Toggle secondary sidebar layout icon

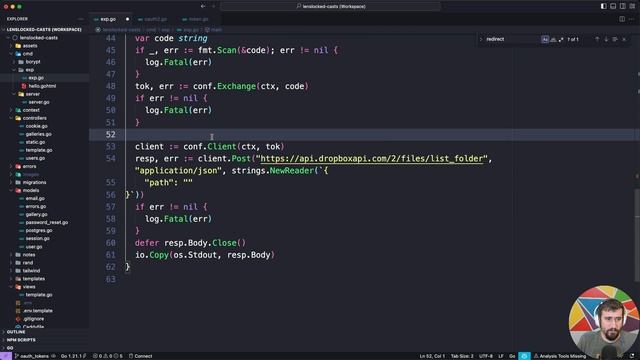(622, 6)
